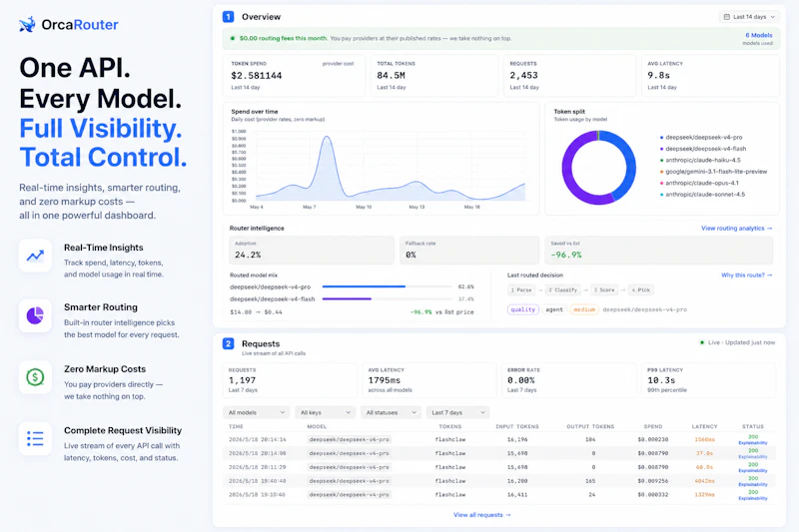Screen dimensions: 799x532
Task: Click the Explainability link in the 20:14:14 row
Action: click(x=753, y=443)
